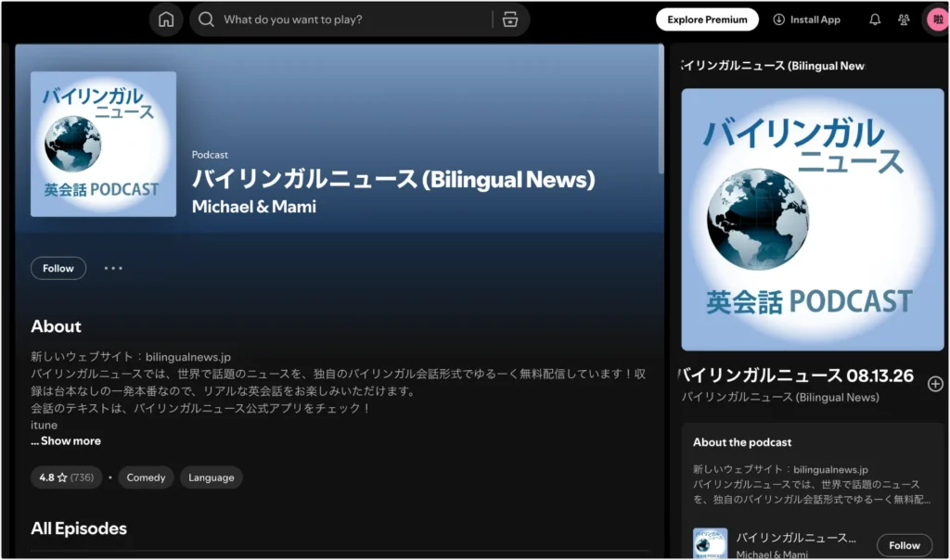Add episode 08.13.26 with plus icon
The image size is (950, 560).
935,384
